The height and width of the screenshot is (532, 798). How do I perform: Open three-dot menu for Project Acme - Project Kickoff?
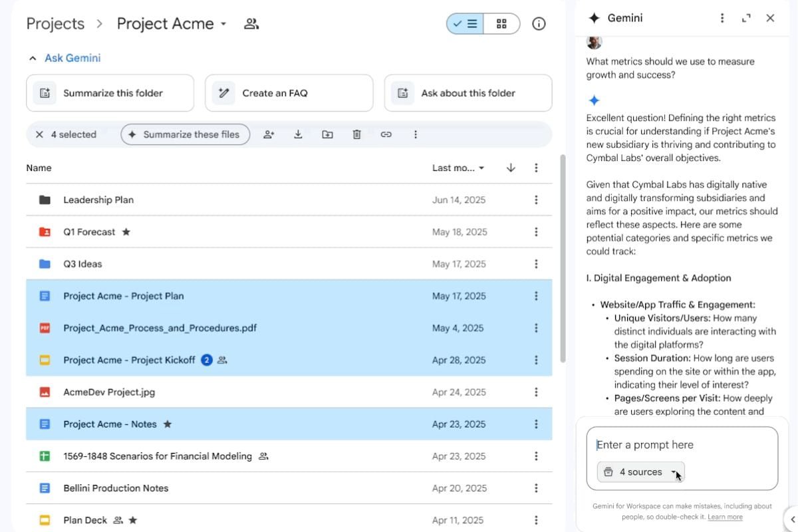(536, 360)
